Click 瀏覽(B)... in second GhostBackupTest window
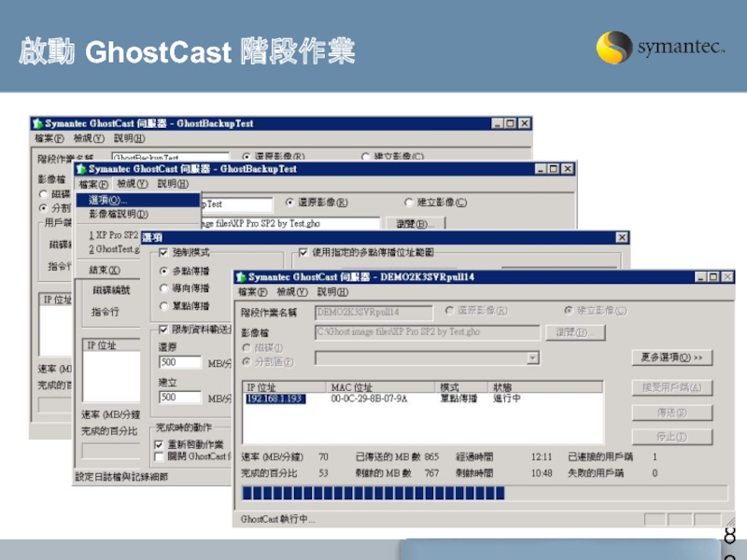The width and height of the screenshot is (747, 560). point(415,224)
